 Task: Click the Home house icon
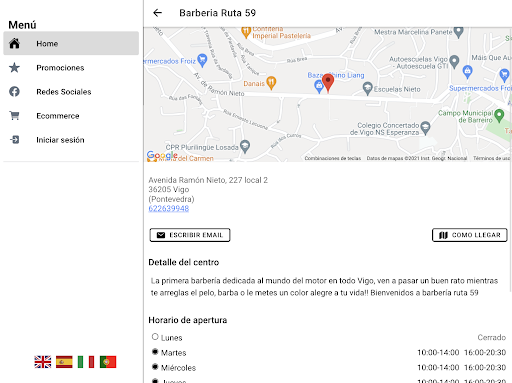click(x=14, y=43)
